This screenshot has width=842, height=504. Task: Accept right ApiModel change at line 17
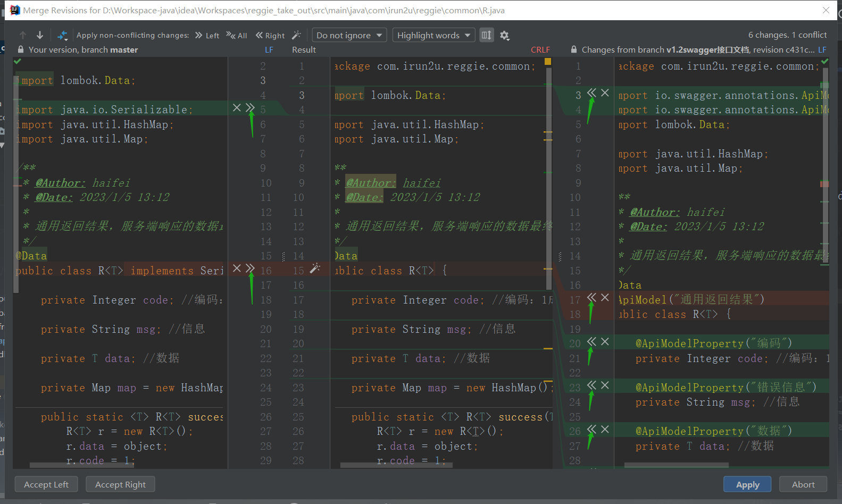point(591,297)
